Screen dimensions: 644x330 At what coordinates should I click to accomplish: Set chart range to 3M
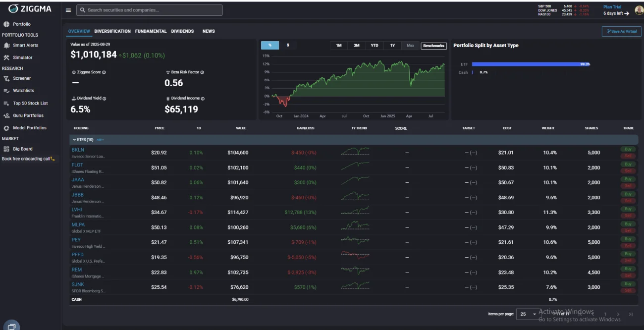click(x=357, y=46)
